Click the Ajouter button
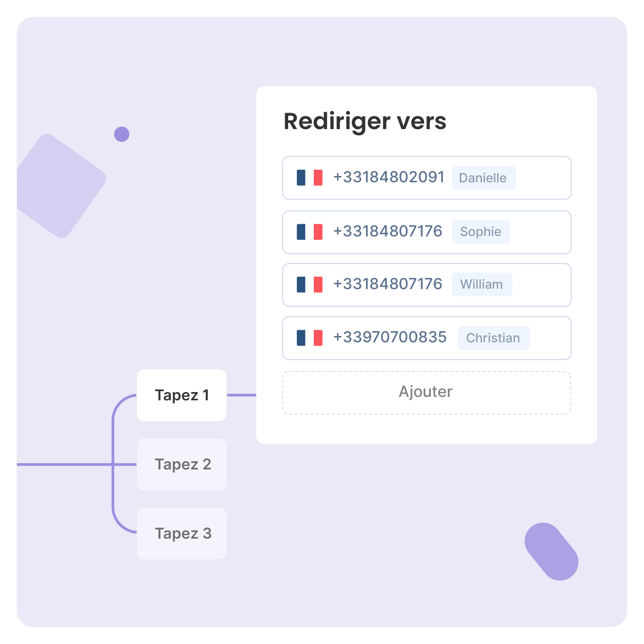 point(426,392)
